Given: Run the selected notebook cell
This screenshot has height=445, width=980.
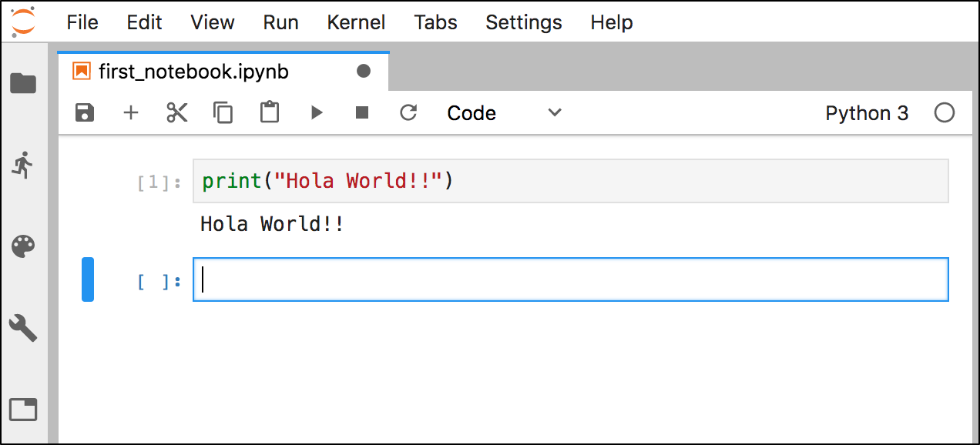Looking at the screenshot, I should tap(317, 112).
